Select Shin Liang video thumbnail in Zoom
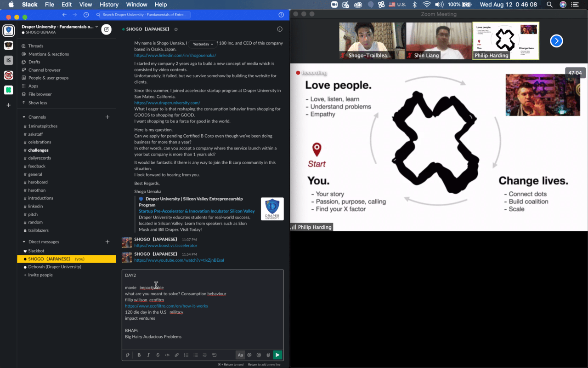Image resolution: width=588 pixels, height=368 pixels. pyautogui.click(x=439, y=41)
